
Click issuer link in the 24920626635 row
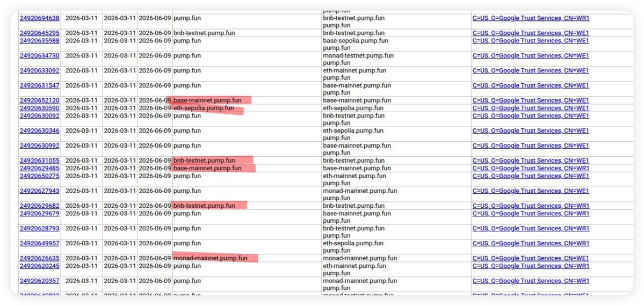pos(530,258)
